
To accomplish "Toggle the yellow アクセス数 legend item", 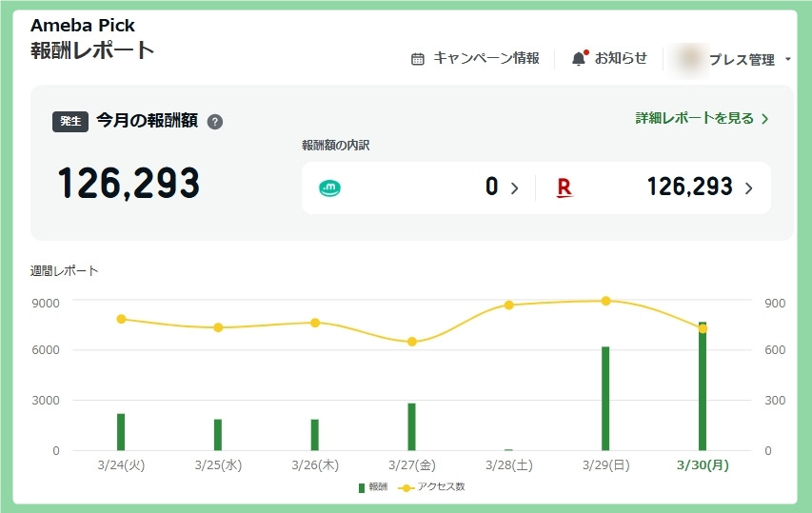I will (431, 487).
